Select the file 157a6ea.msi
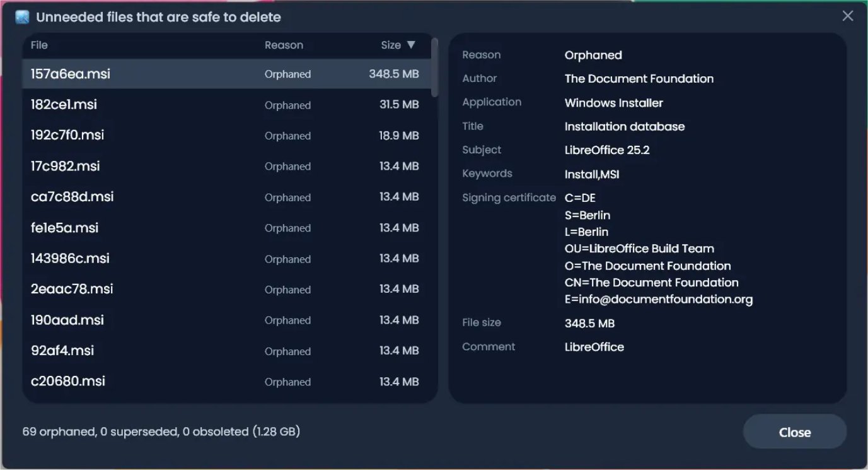This screenshot has height=470, width=868. click(227, 74)
